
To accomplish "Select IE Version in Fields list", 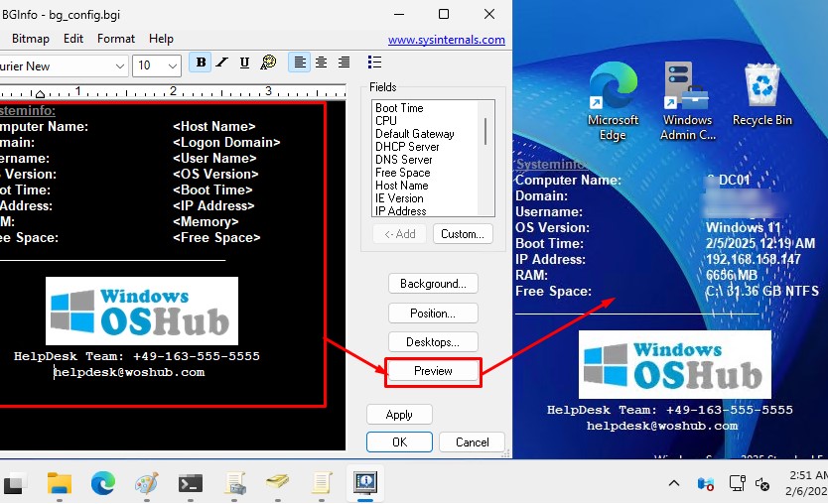I will [399, 198].
